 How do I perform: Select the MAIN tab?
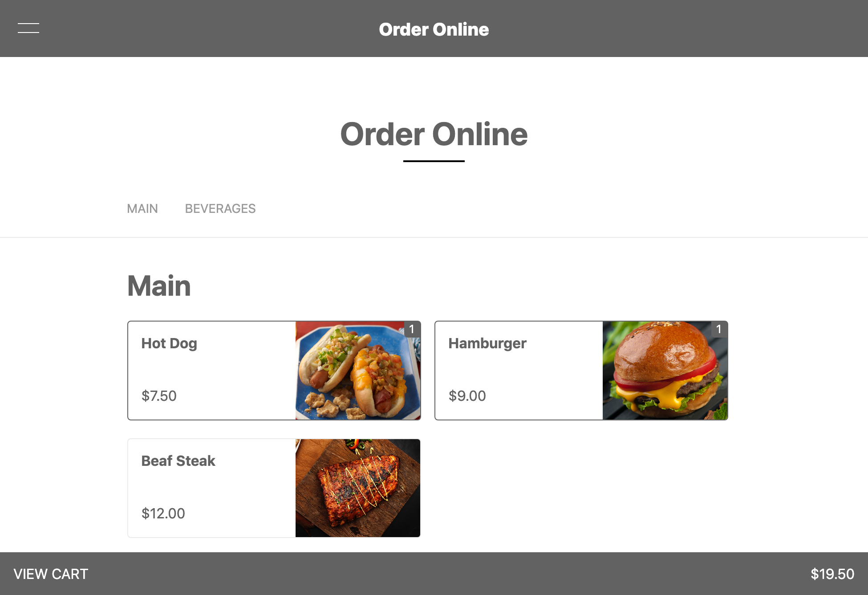[142, 208]
